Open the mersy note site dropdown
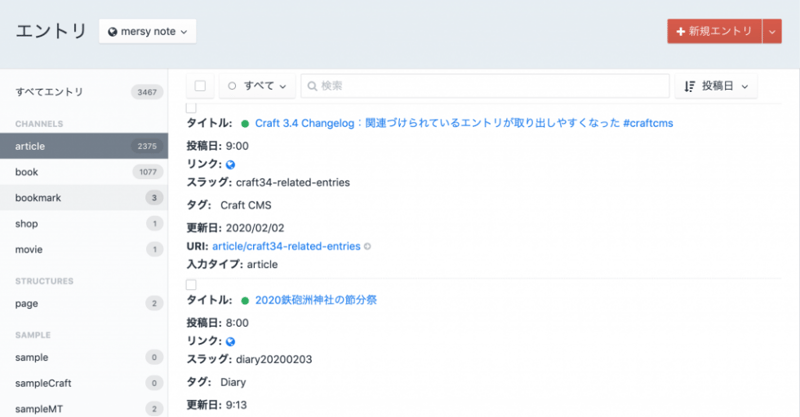The height and width of the screenshot is (417, 800). [147, 32]
